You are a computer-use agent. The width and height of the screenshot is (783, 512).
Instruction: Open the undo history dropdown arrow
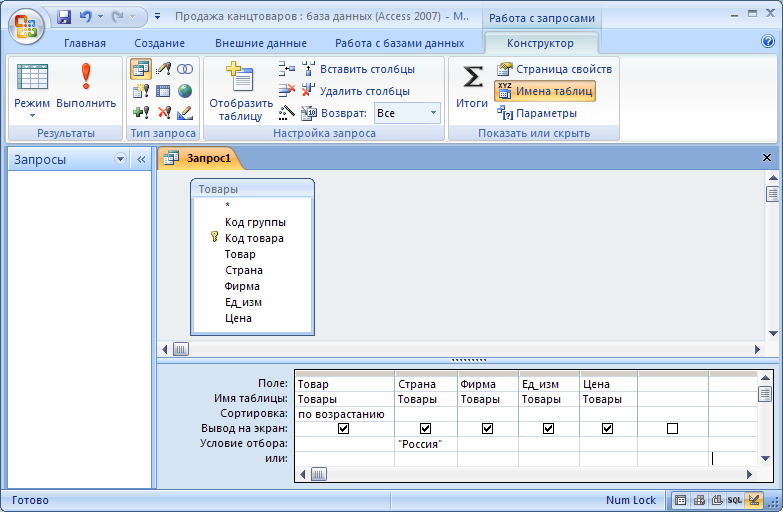coord(100,17)
